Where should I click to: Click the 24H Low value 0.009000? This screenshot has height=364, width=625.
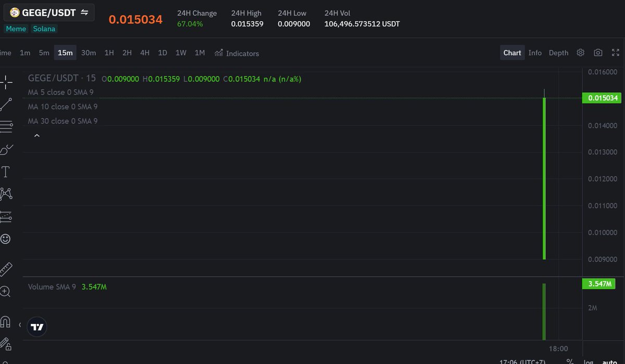294,24
